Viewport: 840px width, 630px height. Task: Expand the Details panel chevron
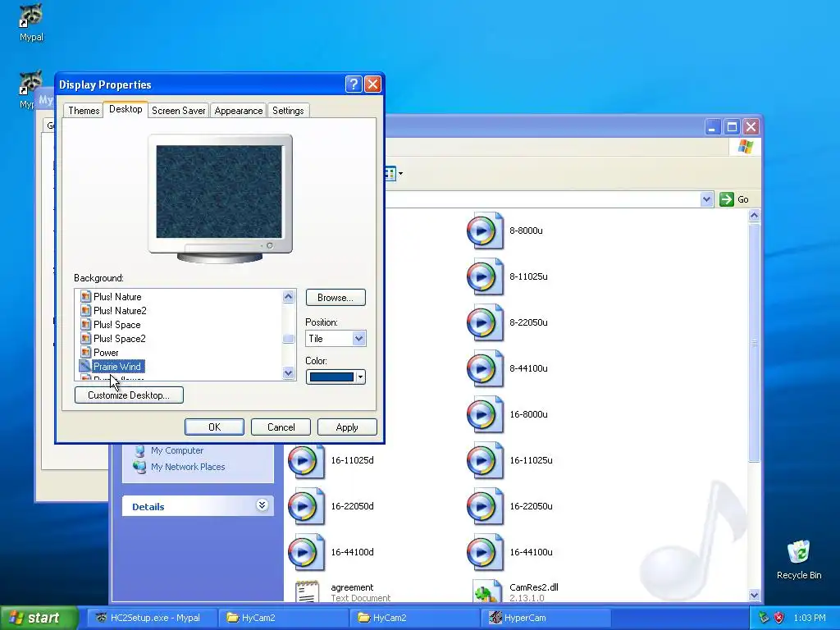click(262, 505)
